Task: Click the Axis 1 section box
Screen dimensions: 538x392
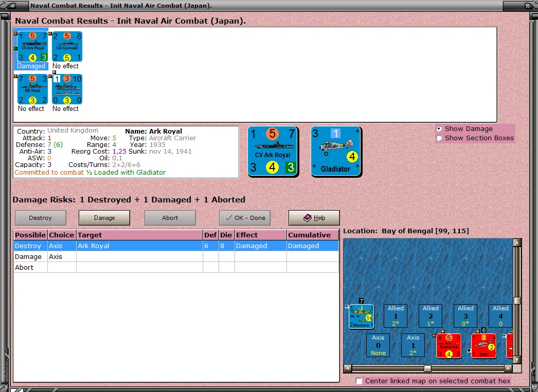Action: pos(413,345)
